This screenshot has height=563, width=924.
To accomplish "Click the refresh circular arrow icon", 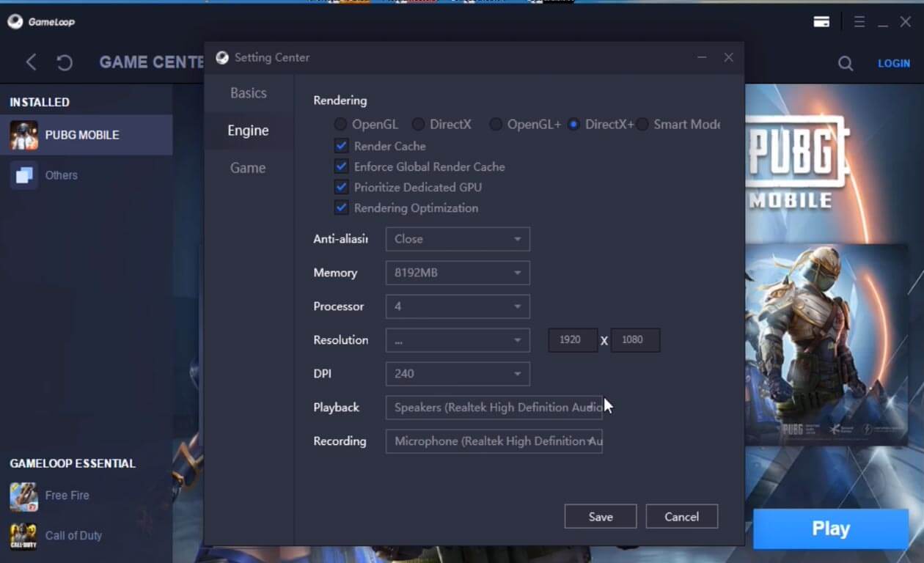I will coord(65,63).
